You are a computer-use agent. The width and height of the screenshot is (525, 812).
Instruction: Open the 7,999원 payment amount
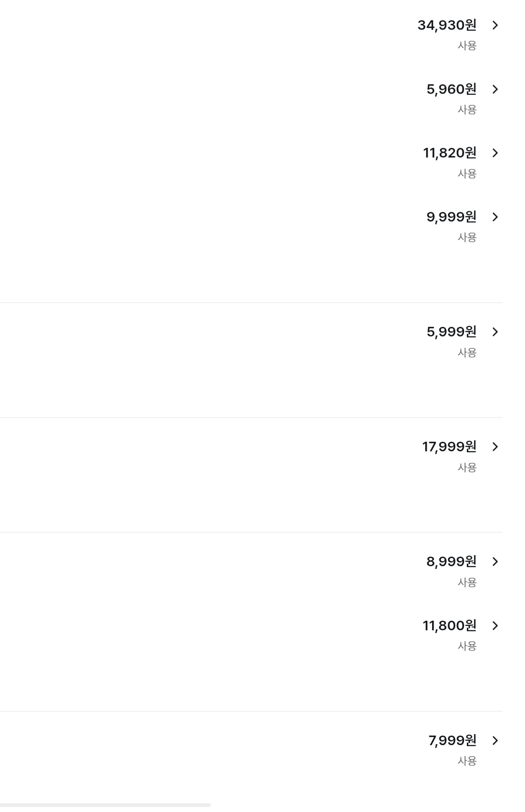pos(452,741)
